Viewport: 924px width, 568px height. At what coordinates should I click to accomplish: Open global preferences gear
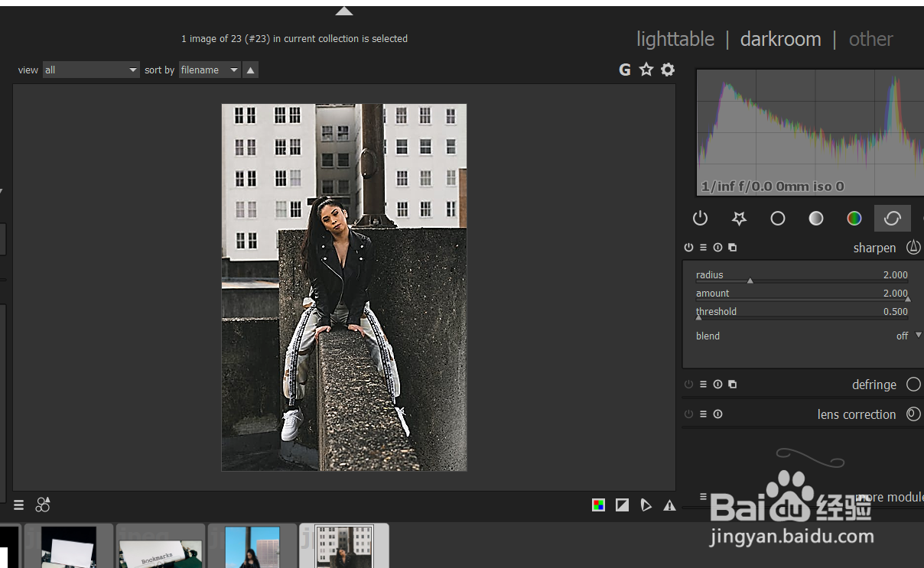pos(668,70)
